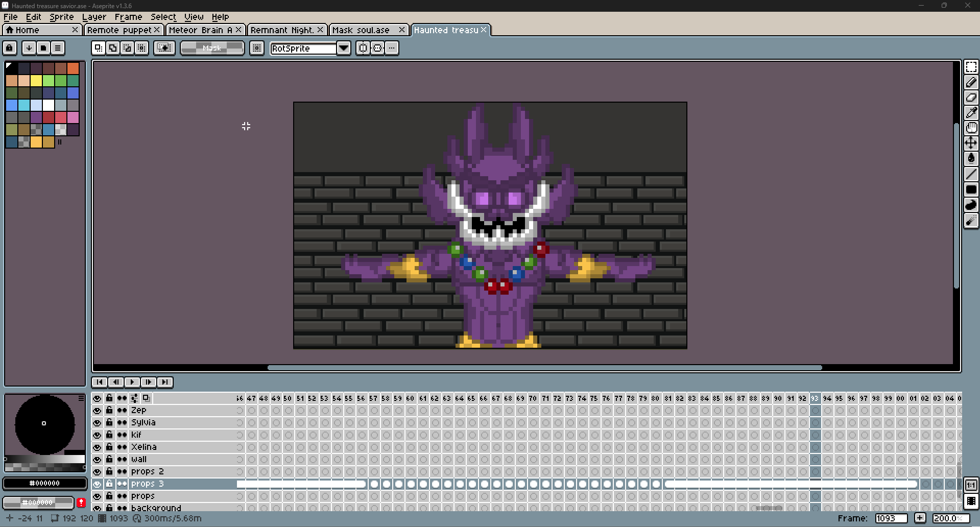
Task: Choose the Paint Bucket tool
Action: (971, 159)
